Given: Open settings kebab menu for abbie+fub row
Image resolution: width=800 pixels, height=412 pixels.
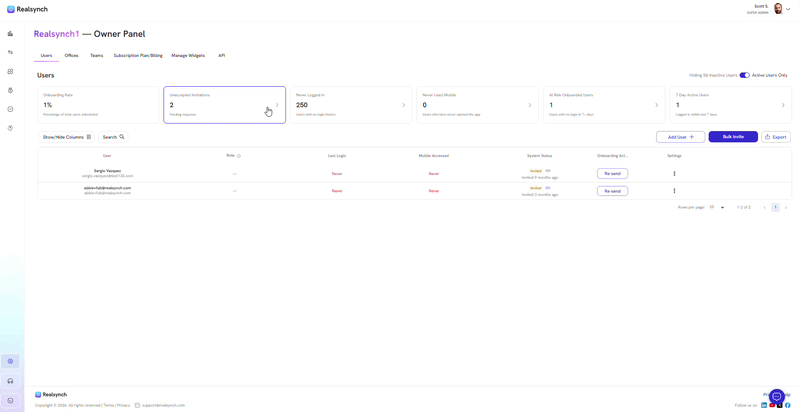Looking at the screenshot, I should pyautogui.click(x=674, y=191).
